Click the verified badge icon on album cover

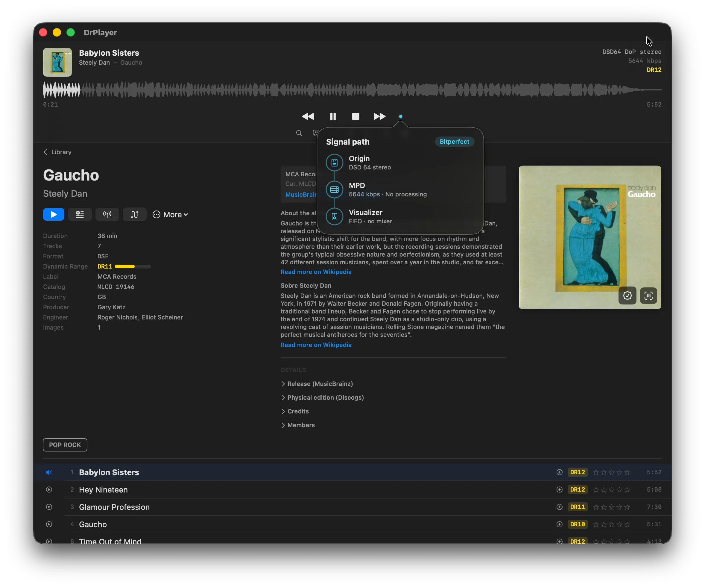click(x=627, y=295)
